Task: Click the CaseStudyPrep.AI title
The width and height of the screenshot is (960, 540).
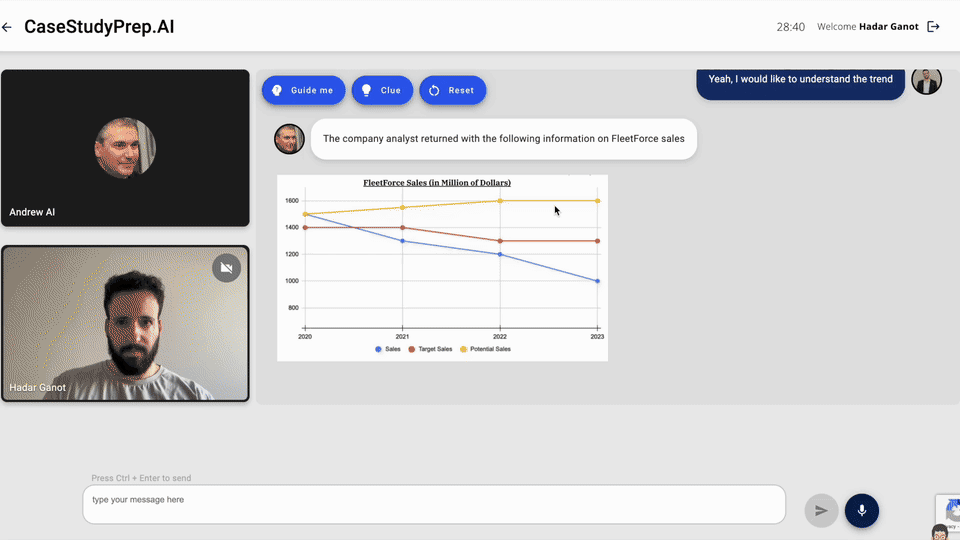Action: tap(99, 27)
